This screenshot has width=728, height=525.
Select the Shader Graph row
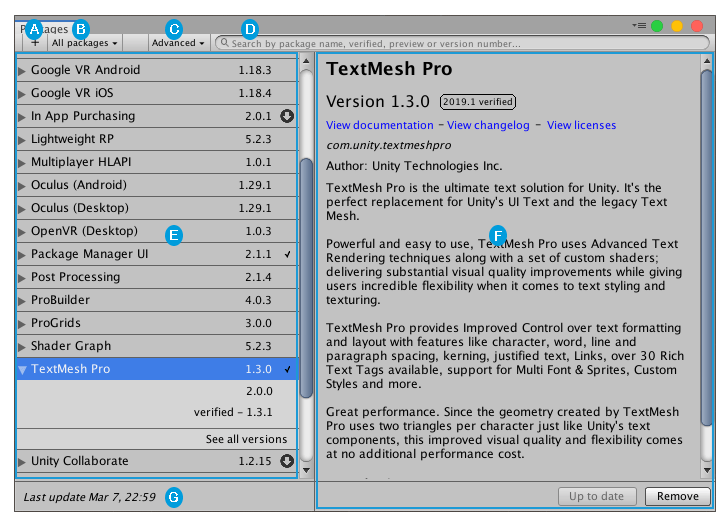[157, 346]
